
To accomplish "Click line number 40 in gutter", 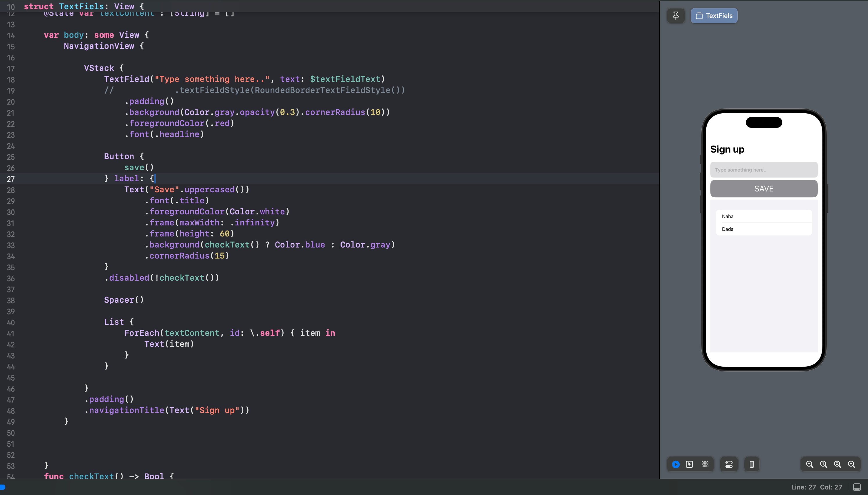I will coord(11,322).
